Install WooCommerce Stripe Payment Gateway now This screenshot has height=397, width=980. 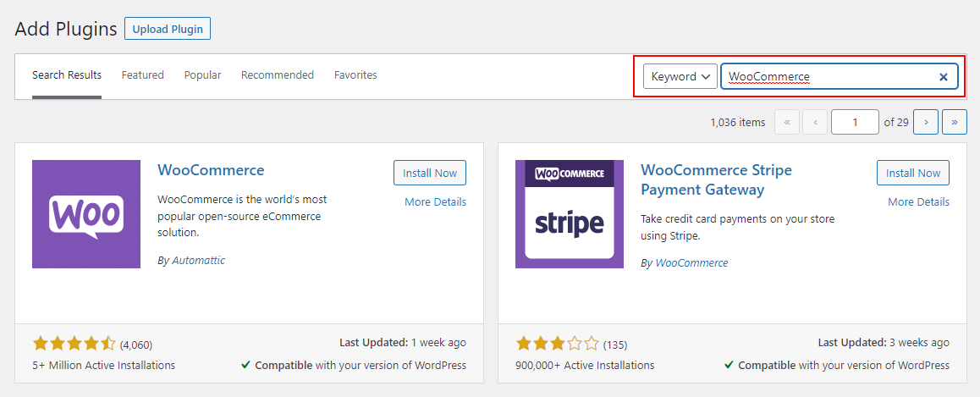click(x=913, y=174)
